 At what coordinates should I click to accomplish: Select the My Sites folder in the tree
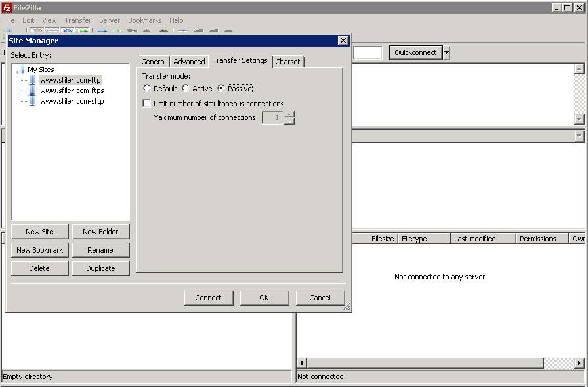(41, 70)
